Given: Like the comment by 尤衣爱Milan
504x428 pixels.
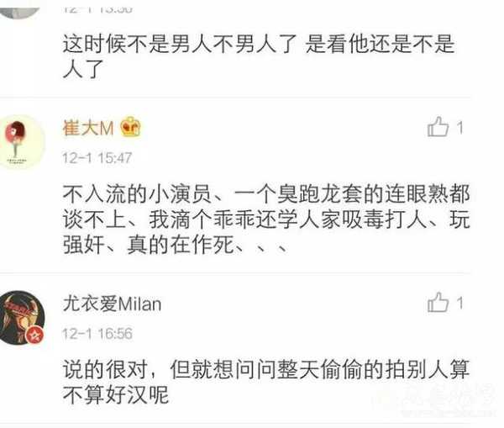Looking at the screenshot, I should 438,302.
